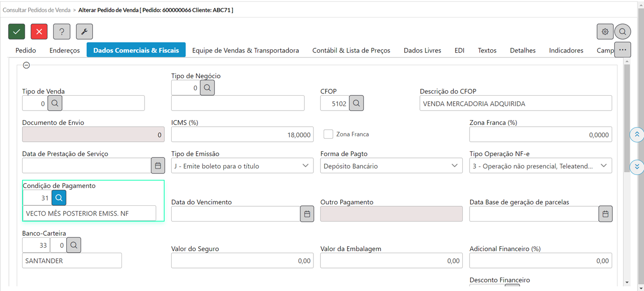Click the search magnifier at top right

coord(622,32)
